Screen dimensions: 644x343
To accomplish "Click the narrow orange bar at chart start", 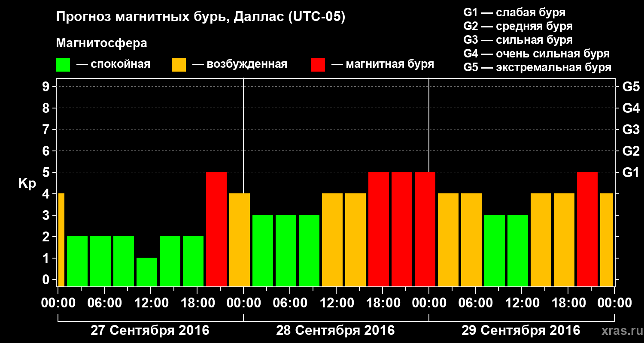I will pos(61,240).
